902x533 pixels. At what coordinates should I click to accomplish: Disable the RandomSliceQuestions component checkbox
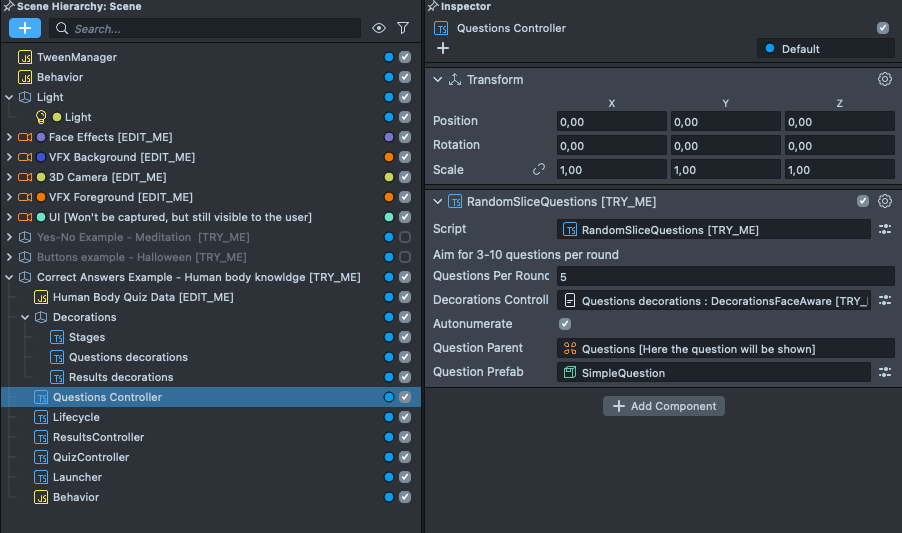[x=863, y=201]
